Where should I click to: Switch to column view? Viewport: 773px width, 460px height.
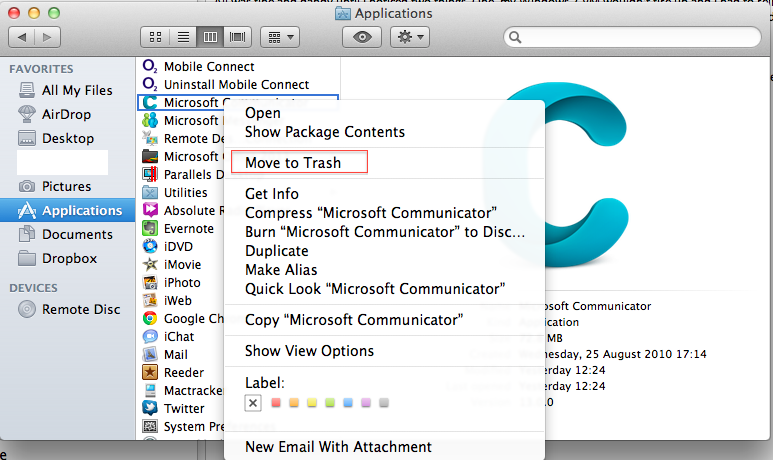210,37
